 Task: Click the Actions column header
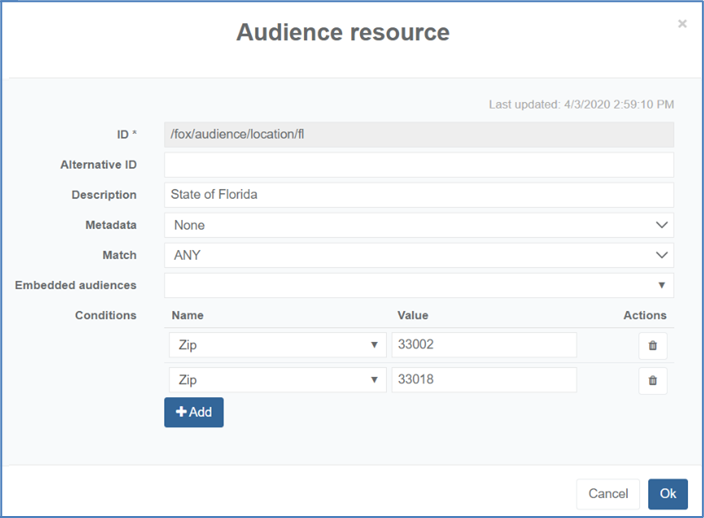point(645,315)
